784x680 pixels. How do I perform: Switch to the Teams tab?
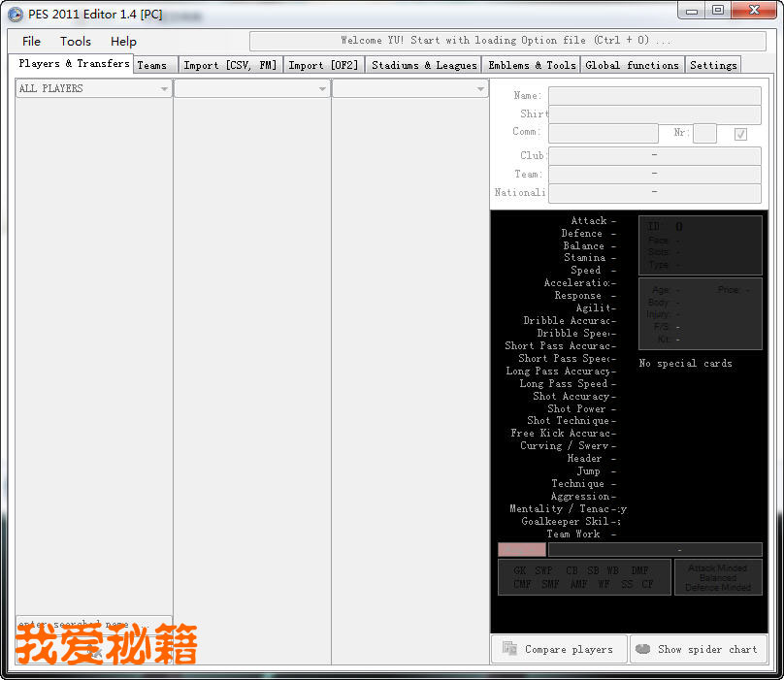pos(151,65)
